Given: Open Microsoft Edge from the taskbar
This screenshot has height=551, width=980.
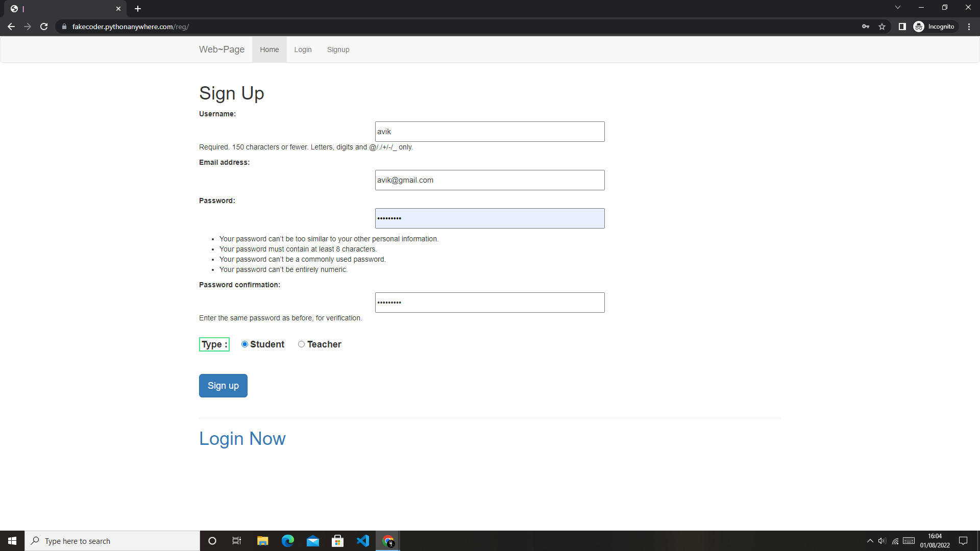Looking at the screenshot, I should 287,540.
